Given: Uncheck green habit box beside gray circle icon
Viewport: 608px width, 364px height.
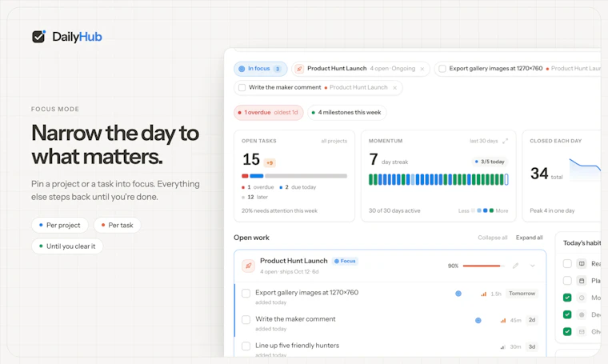Looking at the screenshot, I should 567,314.
